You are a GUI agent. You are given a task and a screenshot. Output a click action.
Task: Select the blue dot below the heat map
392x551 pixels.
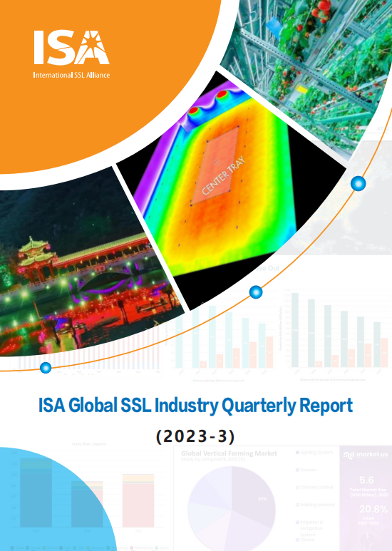point(256,292)
